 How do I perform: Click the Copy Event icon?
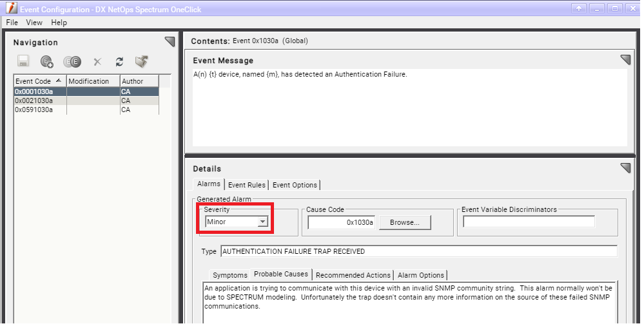[x=72, y=62]
